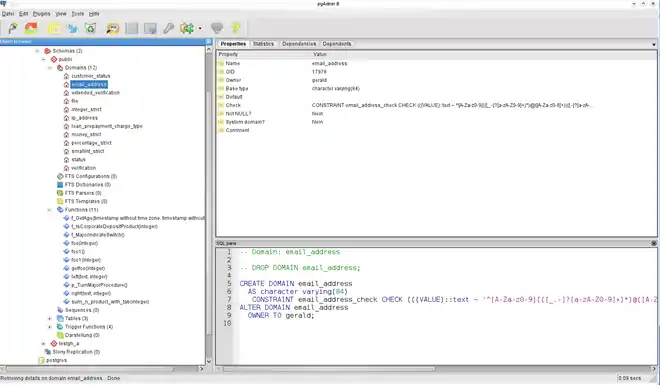Select the ip_address domain
This screenshot has height=385, width=660.
pos(84,118)
